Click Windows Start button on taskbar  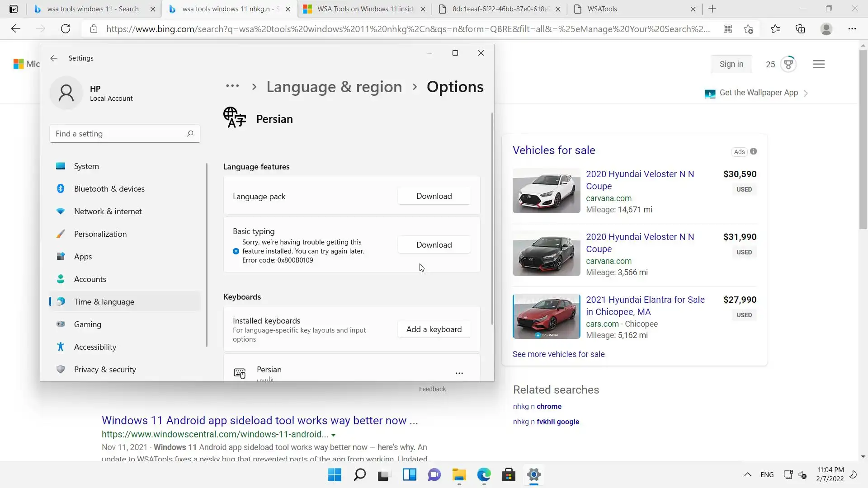coord(335,475)
